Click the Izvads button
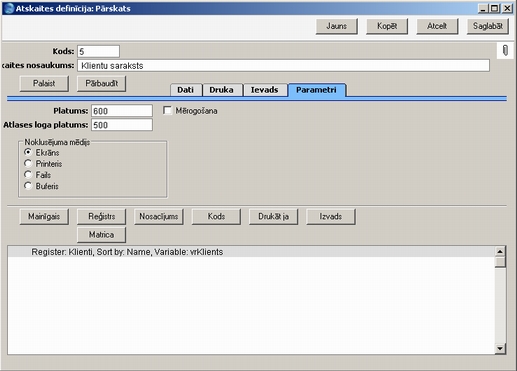 (331, 217)
